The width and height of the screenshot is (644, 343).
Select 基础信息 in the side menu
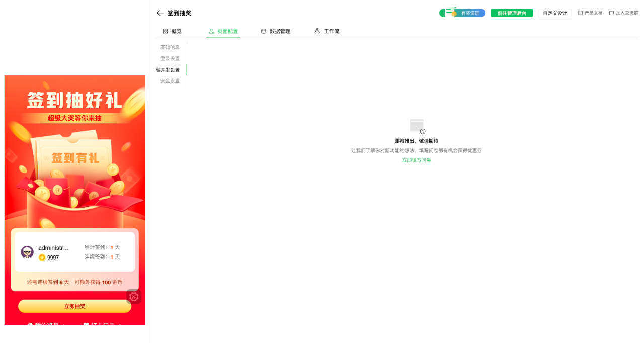tap(170, 47)
